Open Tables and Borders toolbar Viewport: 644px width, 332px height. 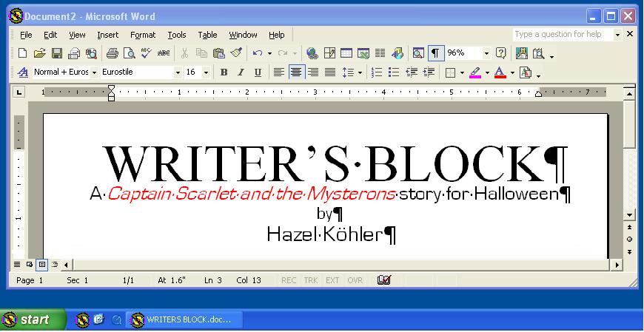329,53
